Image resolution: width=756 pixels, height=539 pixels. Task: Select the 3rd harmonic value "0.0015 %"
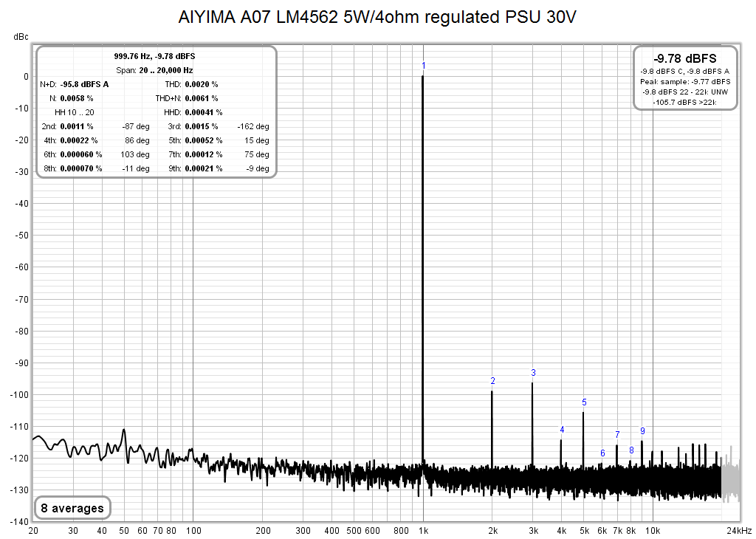click(202, 126)
